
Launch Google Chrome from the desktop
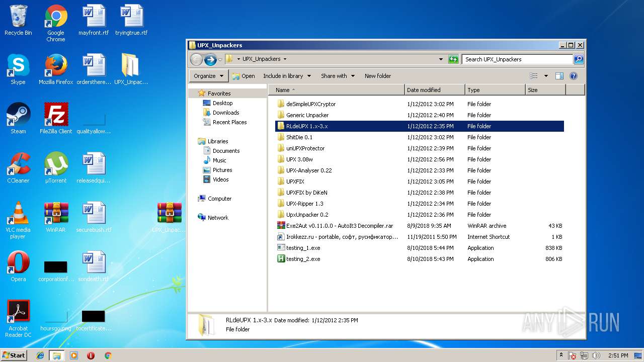point(56,23)
